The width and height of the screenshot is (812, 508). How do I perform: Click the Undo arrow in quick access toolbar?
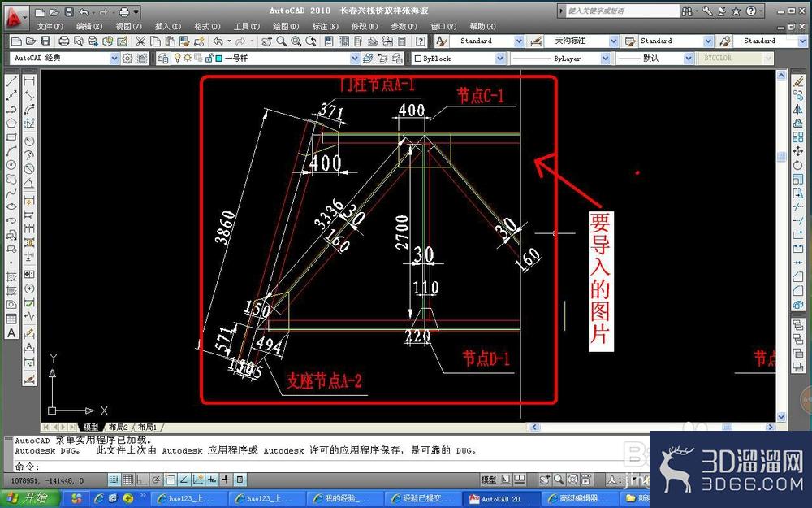tap(84, 11)
